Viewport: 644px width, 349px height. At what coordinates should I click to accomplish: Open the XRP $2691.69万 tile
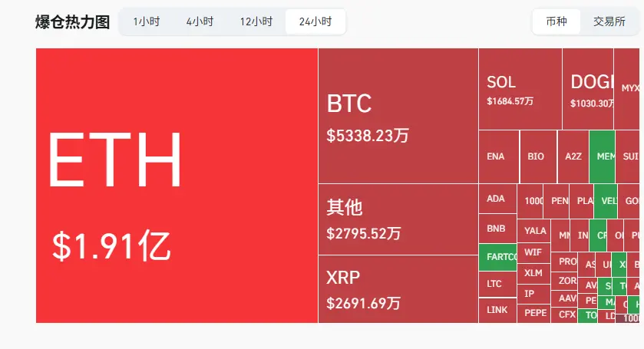(398, 289)
